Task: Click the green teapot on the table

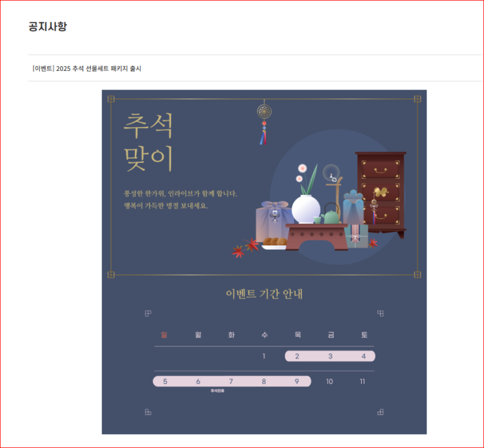Action: (x=332, y=214)
